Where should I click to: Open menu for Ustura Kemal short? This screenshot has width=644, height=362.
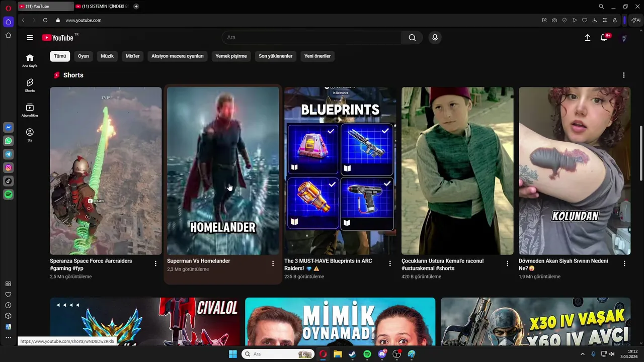point(507,263)
